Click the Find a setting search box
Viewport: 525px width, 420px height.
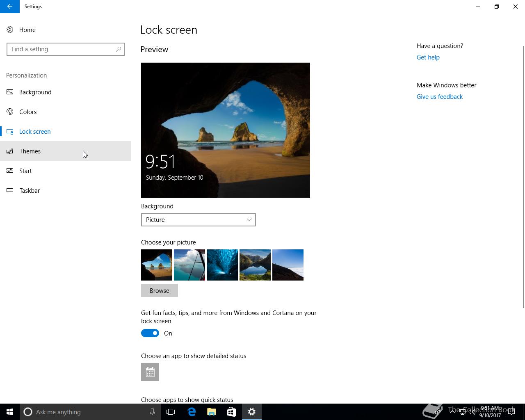[x=66, y=49]
